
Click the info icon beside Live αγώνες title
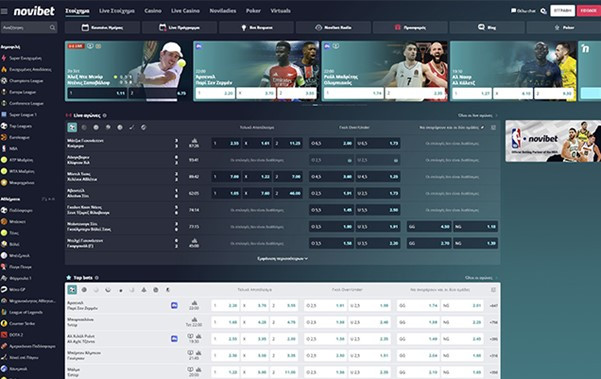(105, 115)
